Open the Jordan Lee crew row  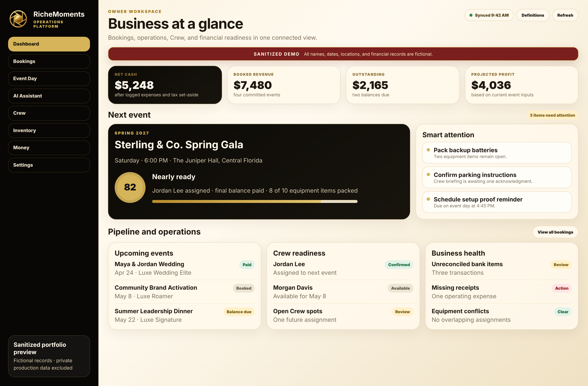tap(343, 268)
